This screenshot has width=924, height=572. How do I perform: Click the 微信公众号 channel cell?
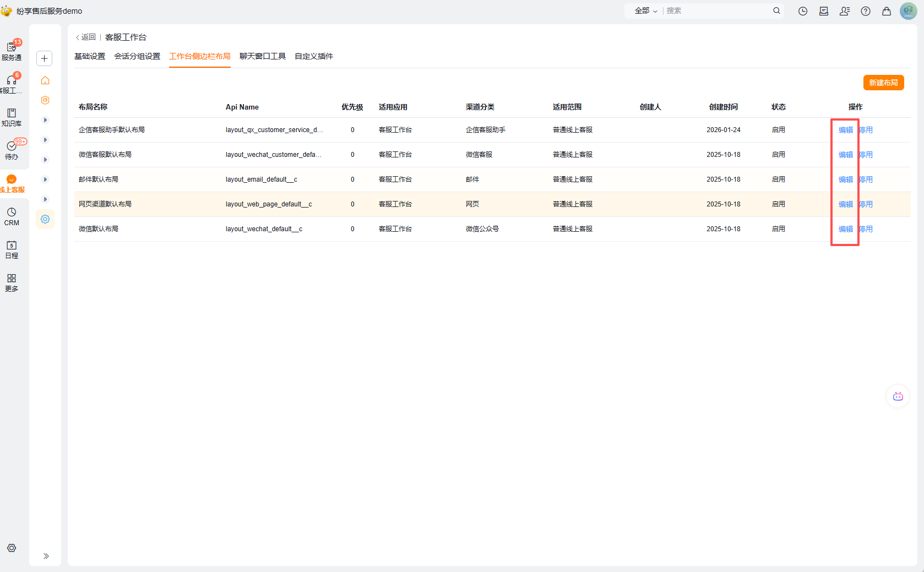[482, 229]
